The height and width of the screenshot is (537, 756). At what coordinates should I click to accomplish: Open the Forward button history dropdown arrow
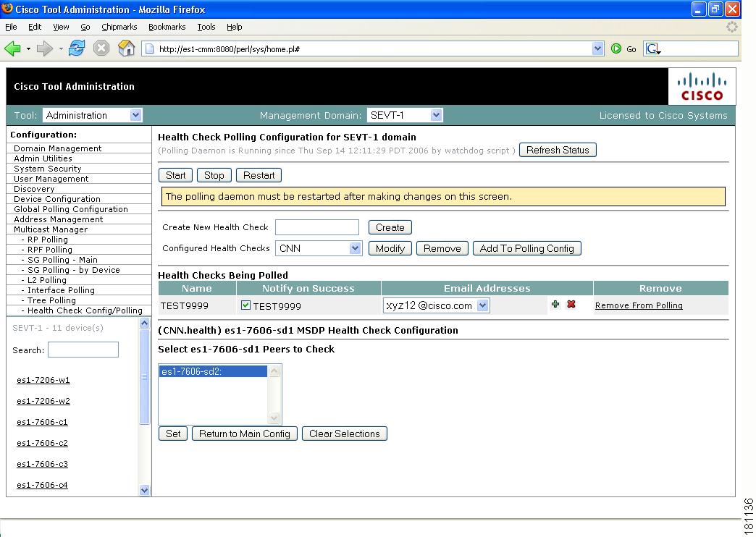[61, 48]
